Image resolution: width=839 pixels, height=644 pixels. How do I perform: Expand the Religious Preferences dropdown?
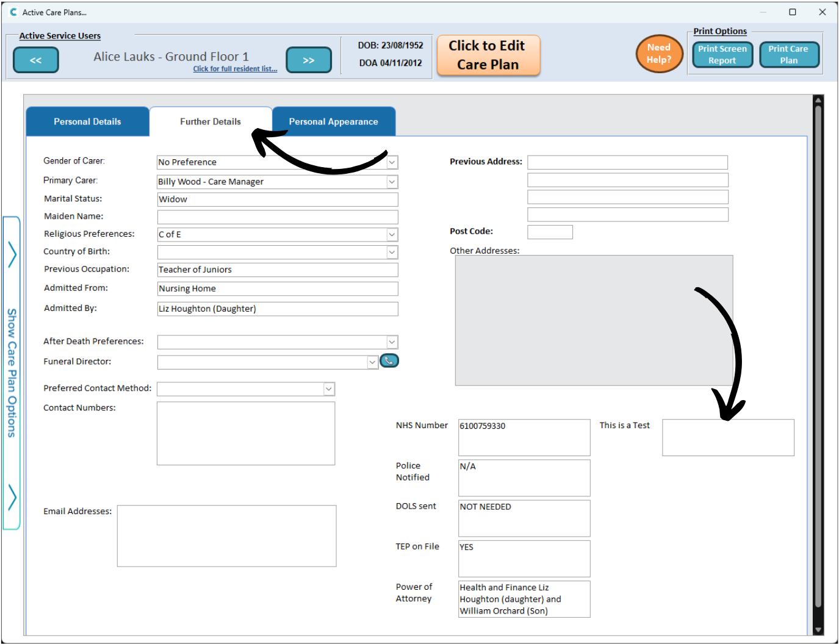coord(392,235)
